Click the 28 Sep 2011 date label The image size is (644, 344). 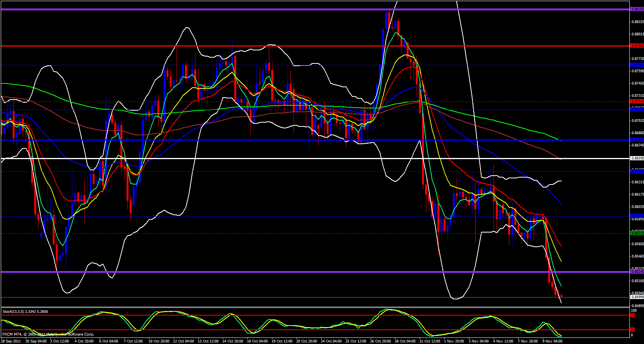(x=11, y=341)
